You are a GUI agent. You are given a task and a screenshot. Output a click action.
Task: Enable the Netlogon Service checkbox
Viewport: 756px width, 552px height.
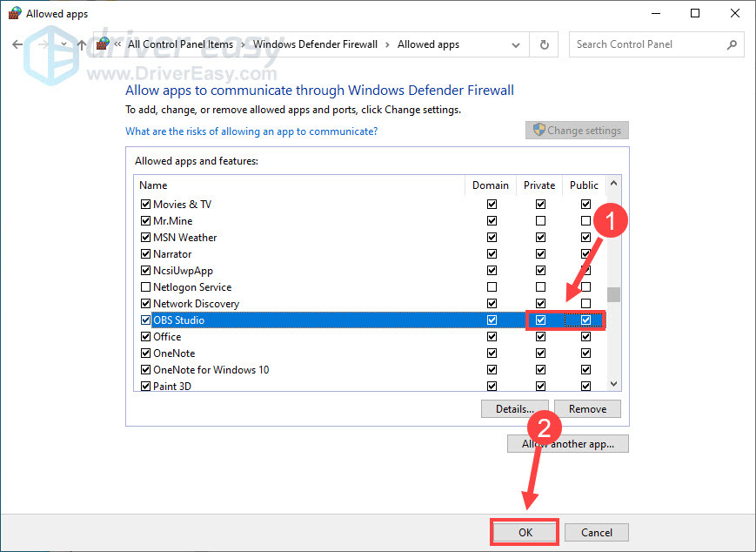coord(145,287)
